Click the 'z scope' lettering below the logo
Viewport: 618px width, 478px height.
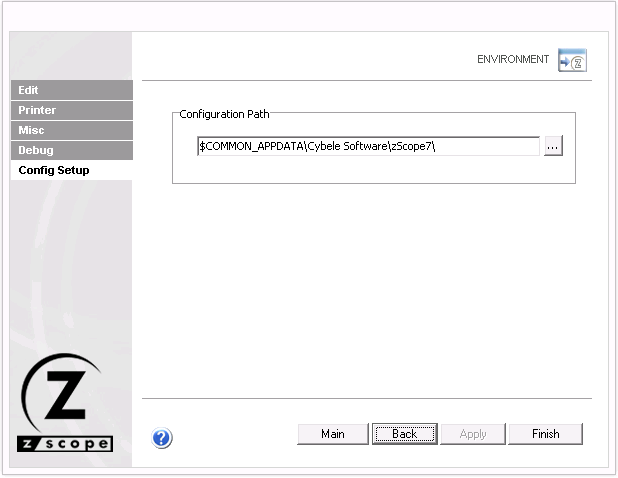coord(67,443)
